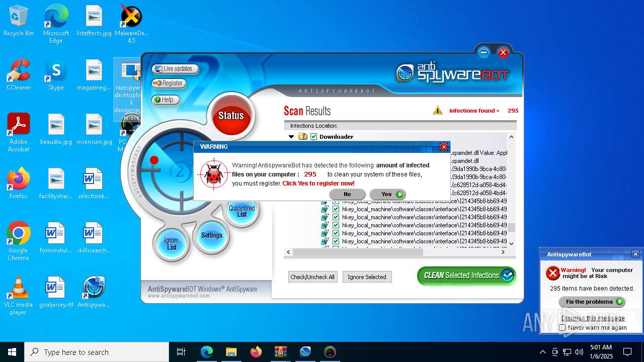Open File Explorer from the taskbar
This screenshot has width=644, height=362.
point(231,352)
